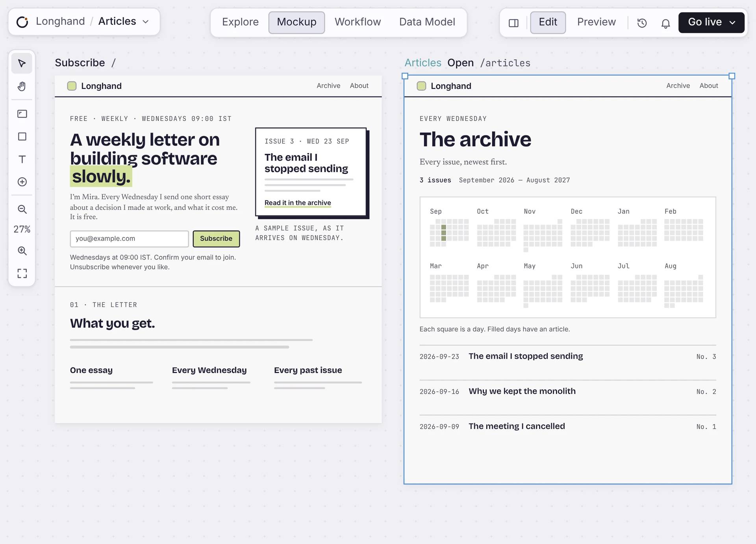Switch to Preview mode
Viewport: 756px width, 544px height.
[x=596, y=22]
